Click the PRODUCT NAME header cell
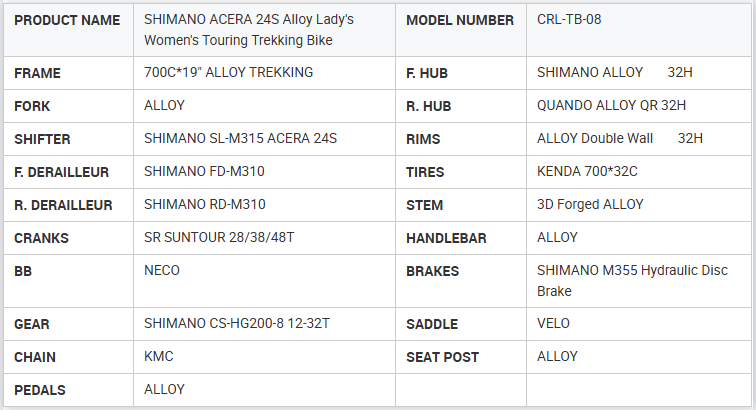 (x=67, y=20)
